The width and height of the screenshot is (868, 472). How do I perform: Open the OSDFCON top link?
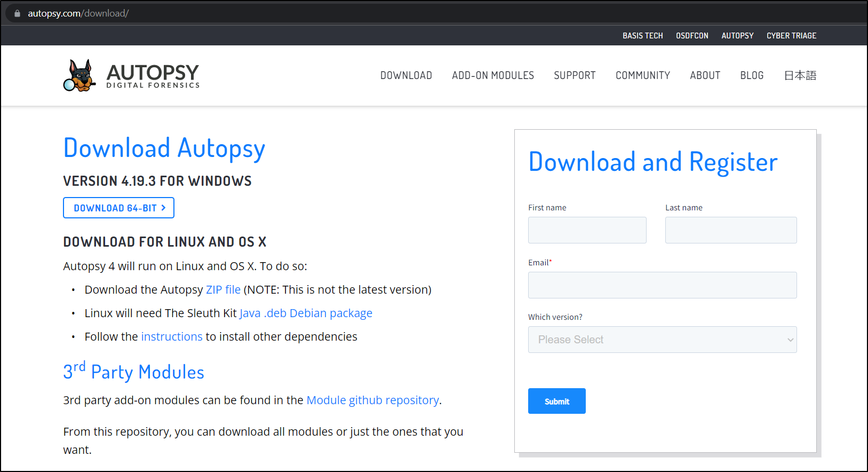coord(692,36)
